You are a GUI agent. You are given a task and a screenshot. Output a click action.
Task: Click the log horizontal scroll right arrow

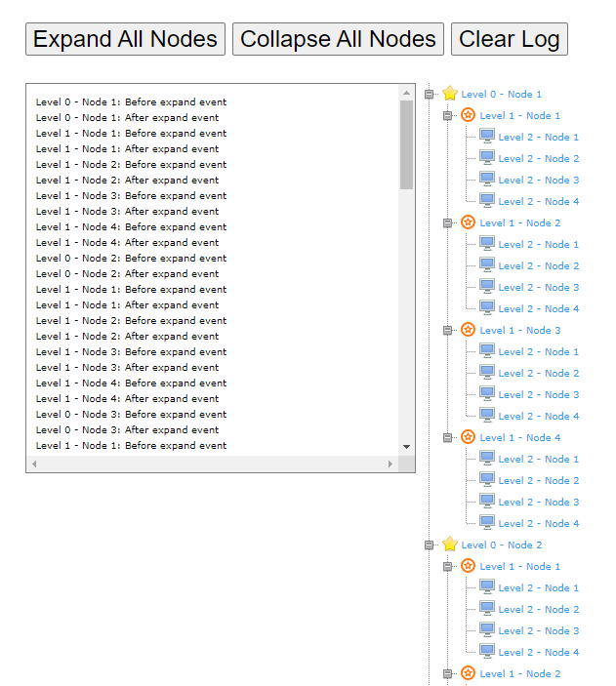point(390,464)
